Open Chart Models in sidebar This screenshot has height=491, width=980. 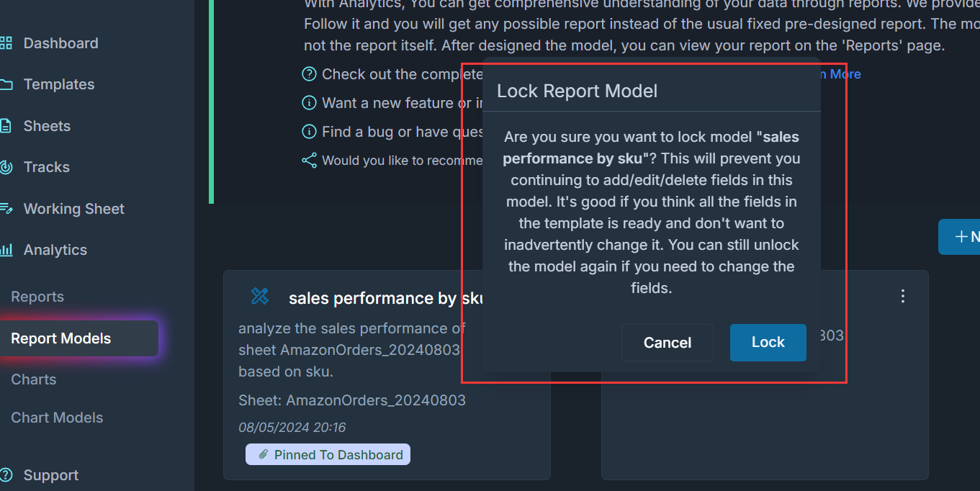click(x=57, y=418)
